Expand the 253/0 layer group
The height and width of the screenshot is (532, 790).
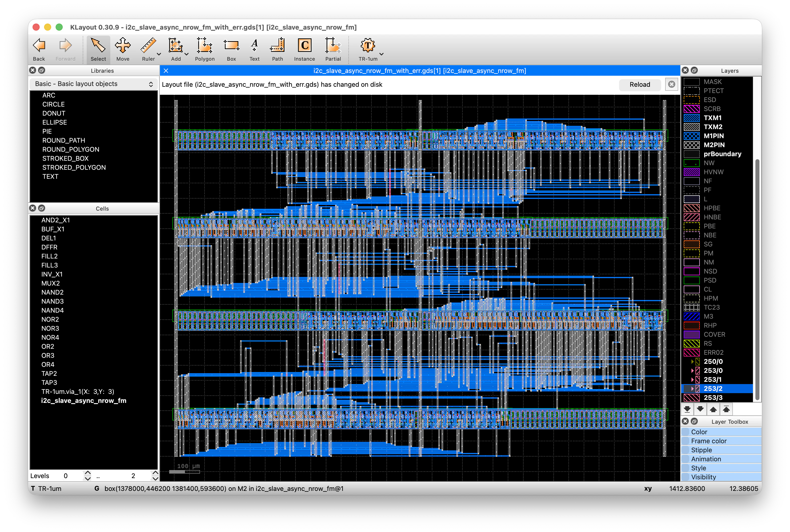tap(692, 371)
